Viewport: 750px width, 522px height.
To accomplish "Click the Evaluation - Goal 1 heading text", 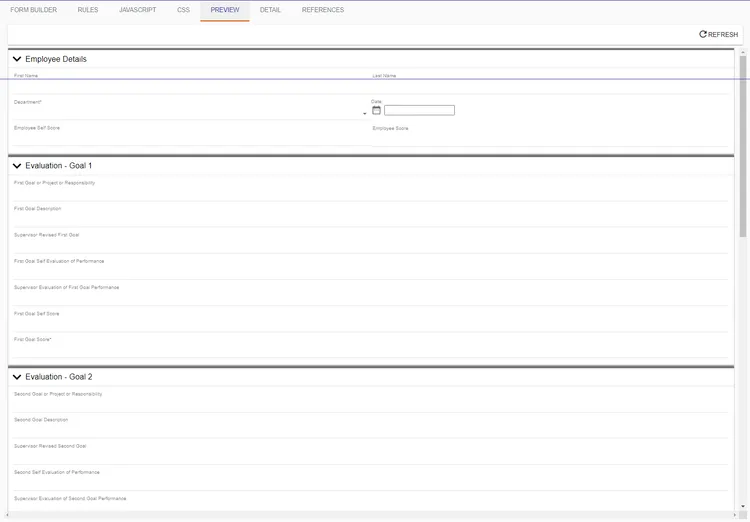I will pyautogui.click(x=58, y=166).
